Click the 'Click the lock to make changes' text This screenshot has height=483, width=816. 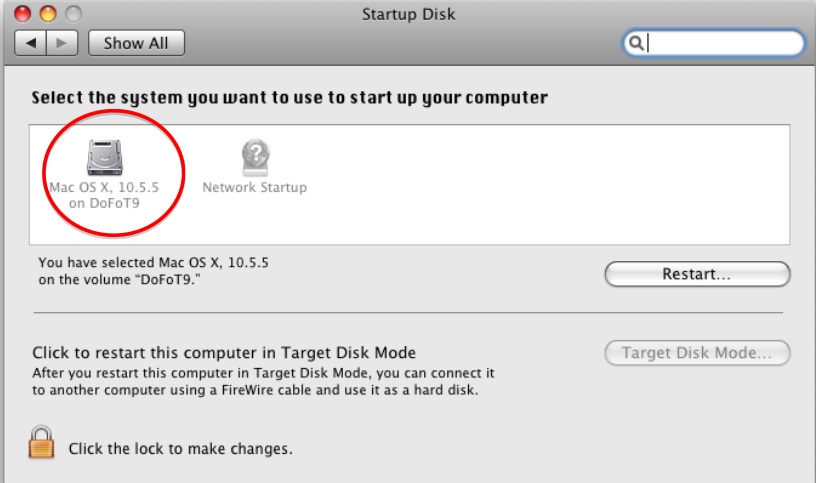tap(181, 449)
